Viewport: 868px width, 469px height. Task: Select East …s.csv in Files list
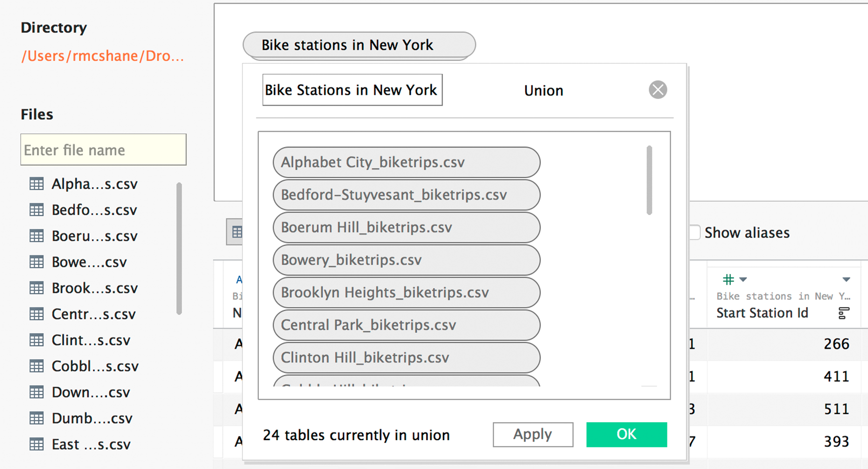tap(91, 444)
